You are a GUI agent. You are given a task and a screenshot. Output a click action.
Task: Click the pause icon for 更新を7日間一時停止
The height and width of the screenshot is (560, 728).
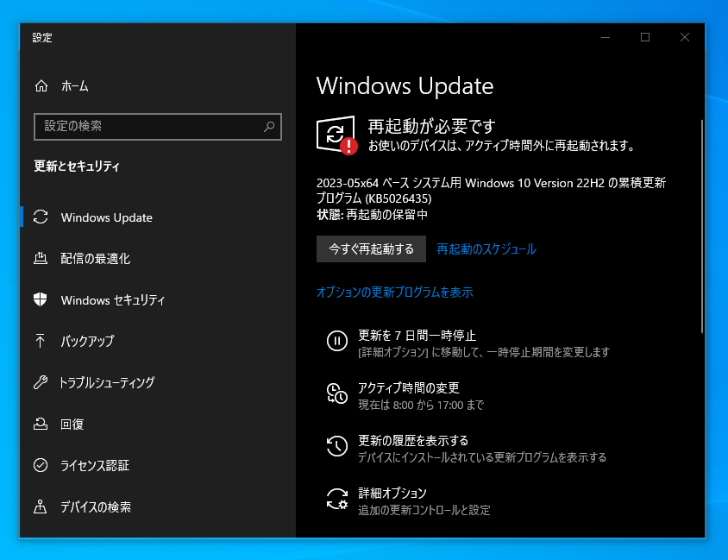pyautogui.click(x=337, y=342)
